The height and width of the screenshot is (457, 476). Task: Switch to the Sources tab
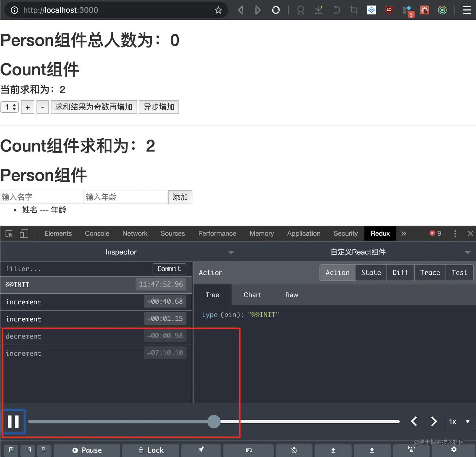173,233
